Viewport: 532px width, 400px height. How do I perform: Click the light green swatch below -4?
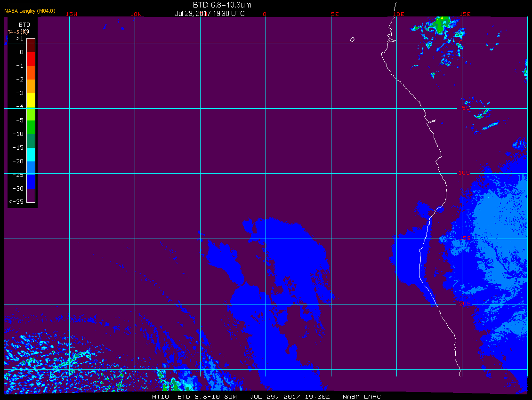pyautogui.click(x=31, y=114)
